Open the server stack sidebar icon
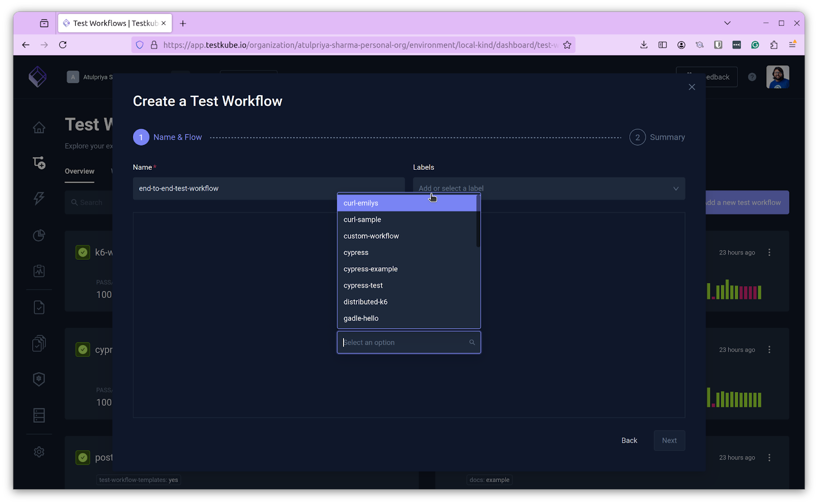The width and height of the screenshot is (818, 504). 39,415
